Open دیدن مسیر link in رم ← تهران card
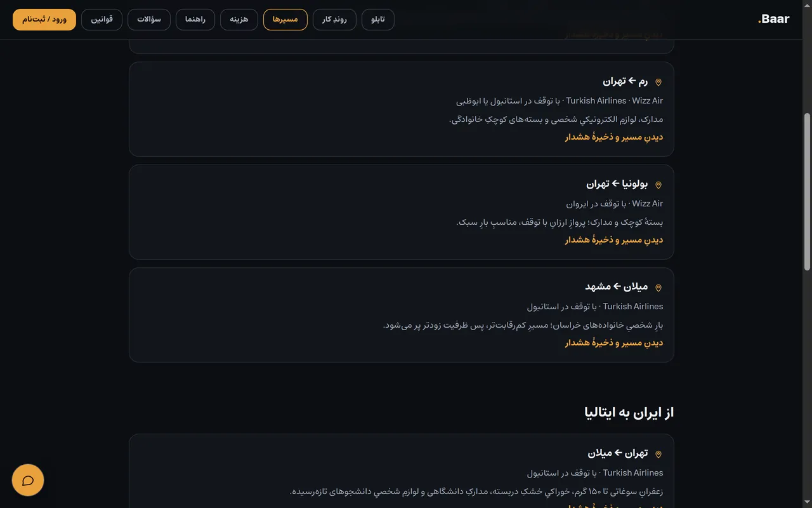 pyautogui.click(x=614, y=137)
